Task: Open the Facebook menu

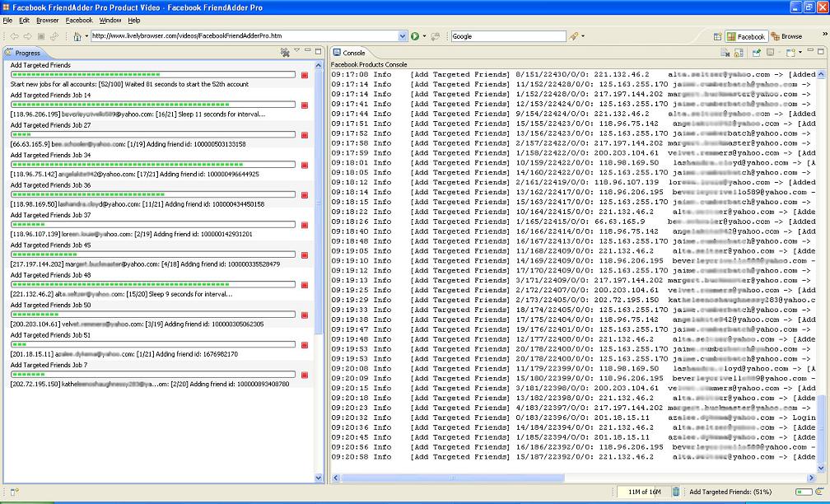Action: click(x=79, y=21)
